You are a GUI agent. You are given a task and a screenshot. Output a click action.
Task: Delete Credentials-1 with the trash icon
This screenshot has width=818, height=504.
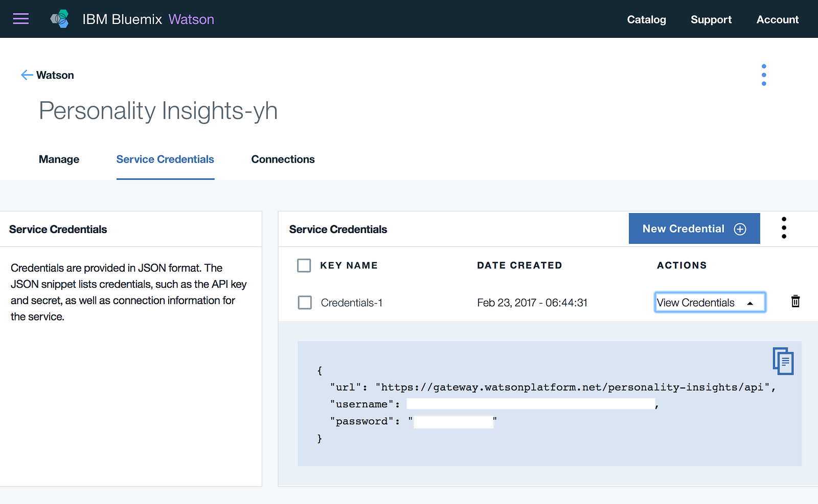pos(796,302)
